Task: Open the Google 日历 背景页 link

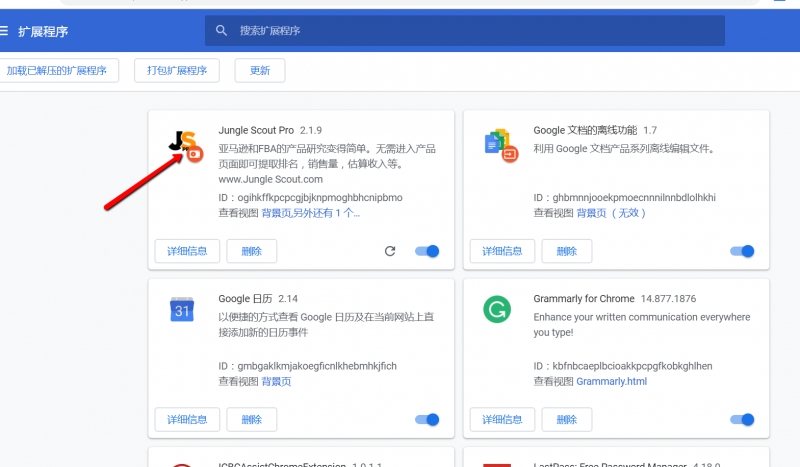Action: coord(277,381)
